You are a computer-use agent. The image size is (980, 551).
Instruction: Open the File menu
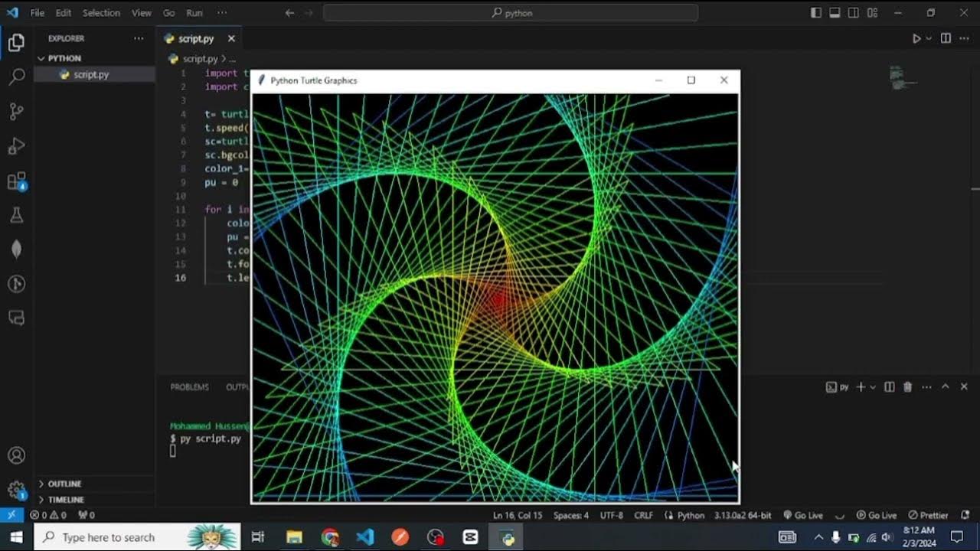[x=37, y=13]
